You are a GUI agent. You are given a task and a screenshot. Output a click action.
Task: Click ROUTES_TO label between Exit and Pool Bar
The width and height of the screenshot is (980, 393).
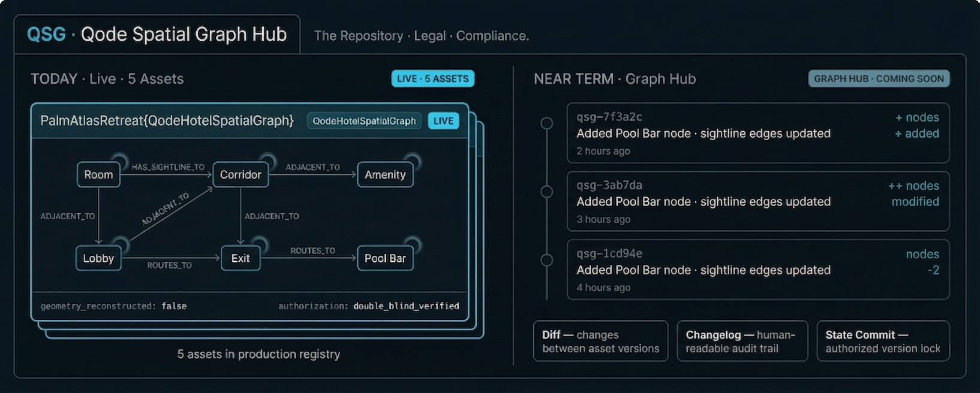point(313,250)
